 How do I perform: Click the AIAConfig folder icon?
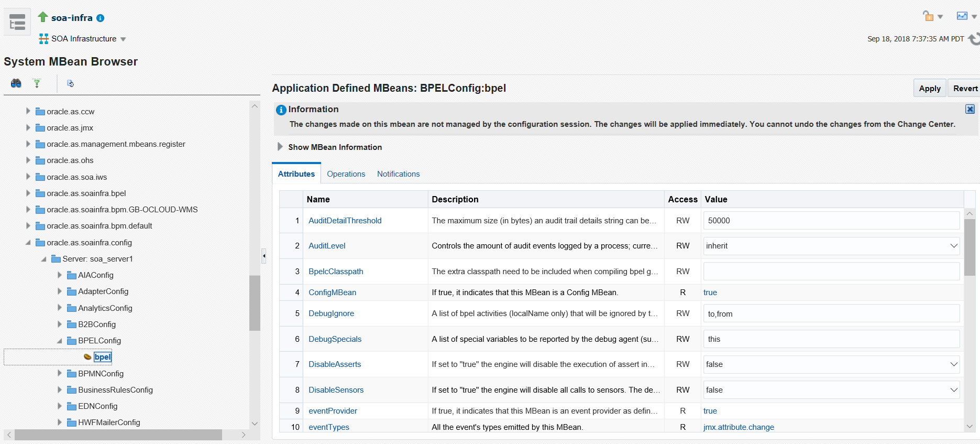[72, 275]
